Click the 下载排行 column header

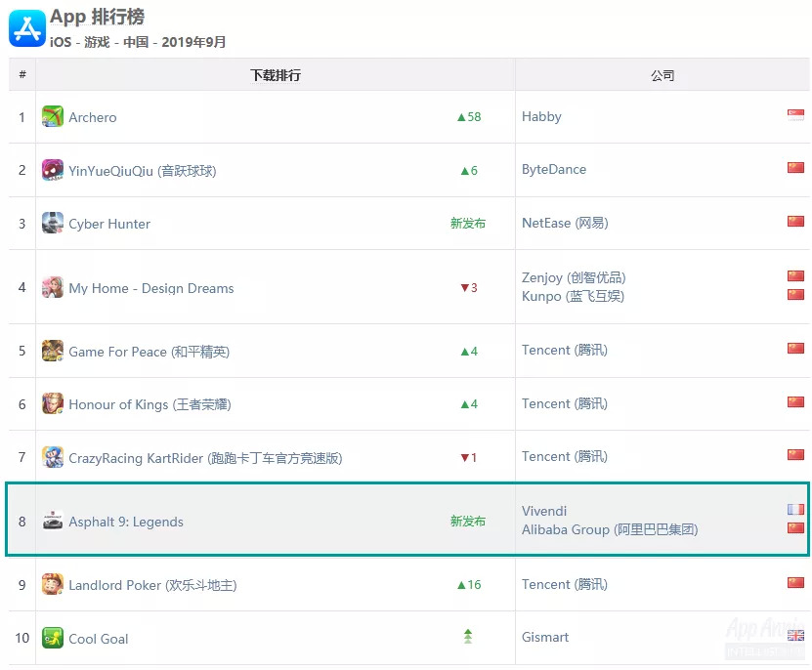coord(276,75)
